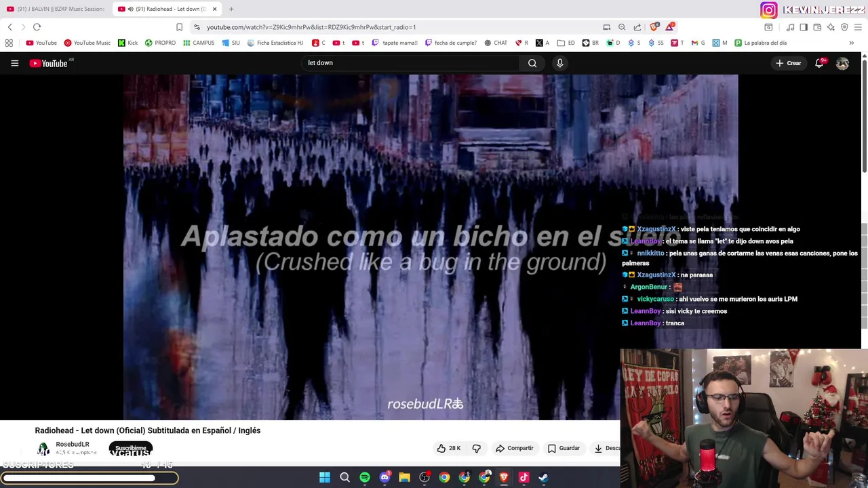
Task: Open Discord from the taskbar
Action: click(x=384, y=477)
